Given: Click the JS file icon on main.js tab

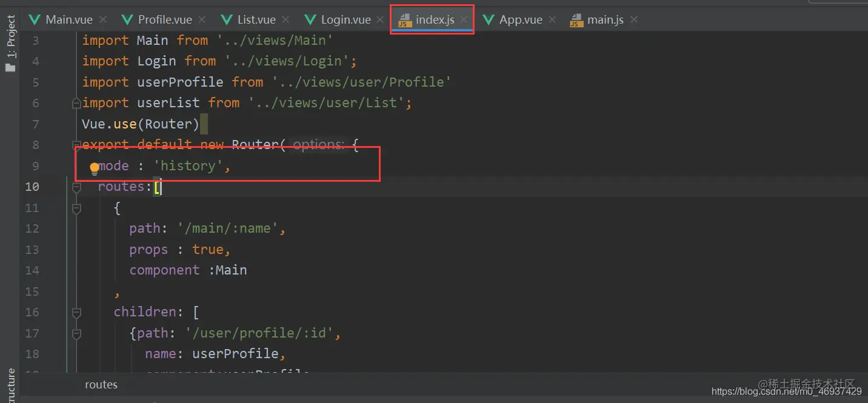Looking at the screenshot, I should pyautogui.click(x=576, y=21).
